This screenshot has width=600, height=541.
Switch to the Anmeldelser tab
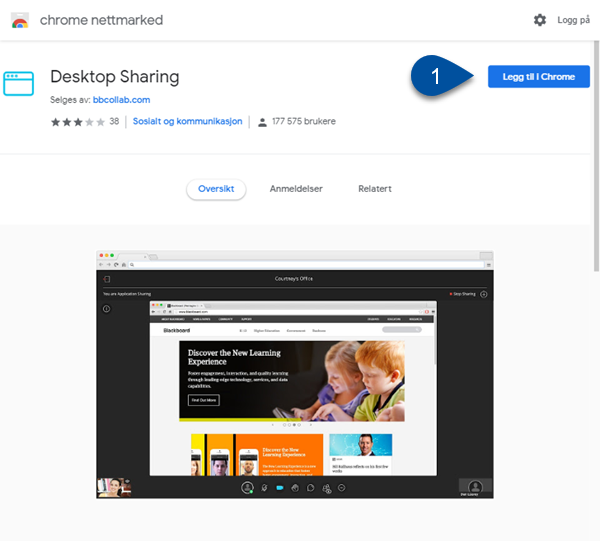(x=296, y=189)
